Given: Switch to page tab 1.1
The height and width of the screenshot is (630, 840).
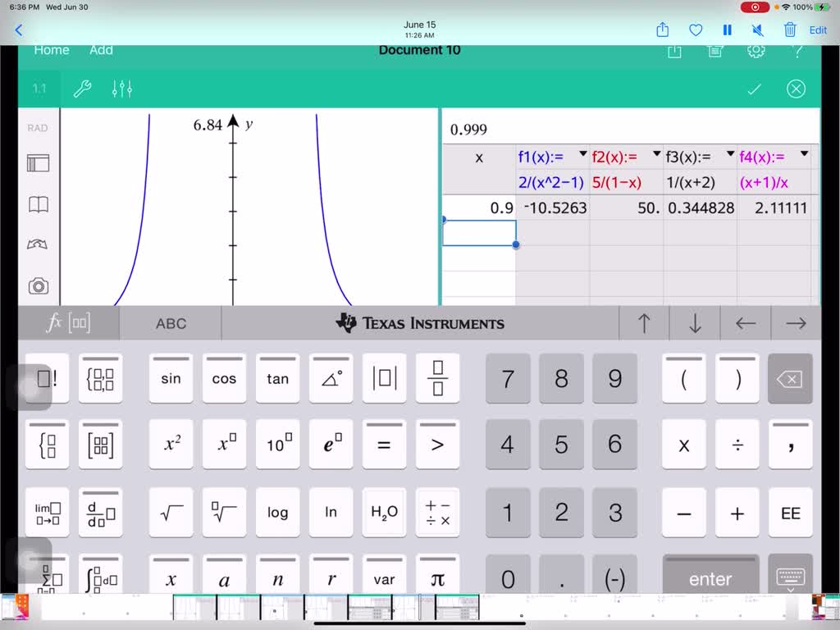Looking at the screenshot, I should click(x=39, y=89).
